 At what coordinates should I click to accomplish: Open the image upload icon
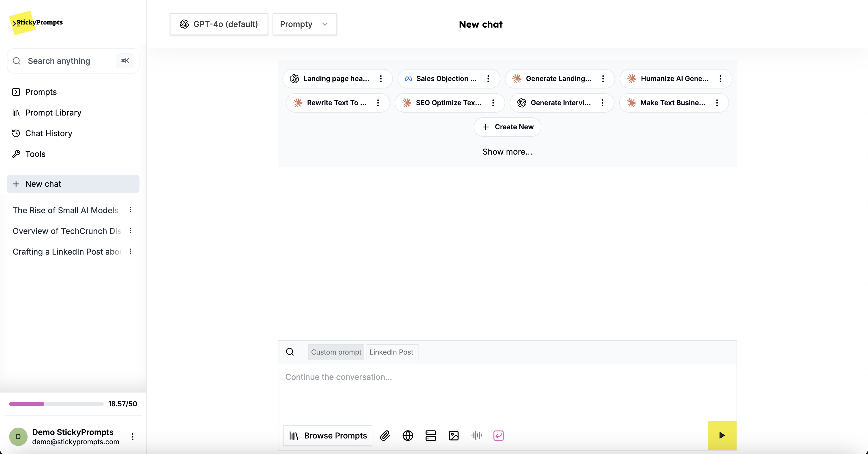click(454, 435)
